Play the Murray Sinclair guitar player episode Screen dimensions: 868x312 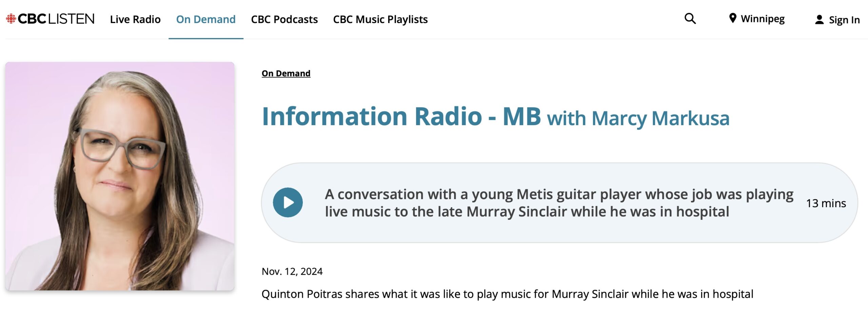tap(288, 202)
